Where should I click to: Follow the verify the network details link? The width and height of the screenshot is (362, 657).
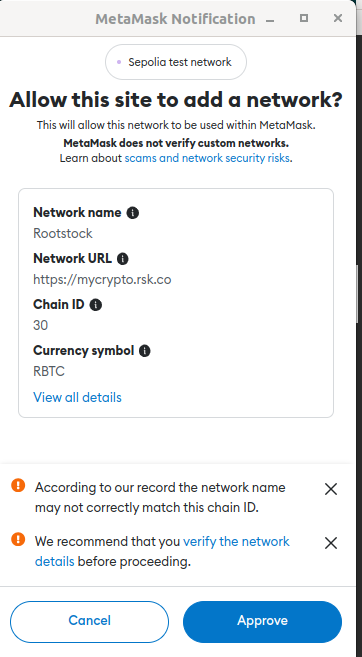coord(162,551)
